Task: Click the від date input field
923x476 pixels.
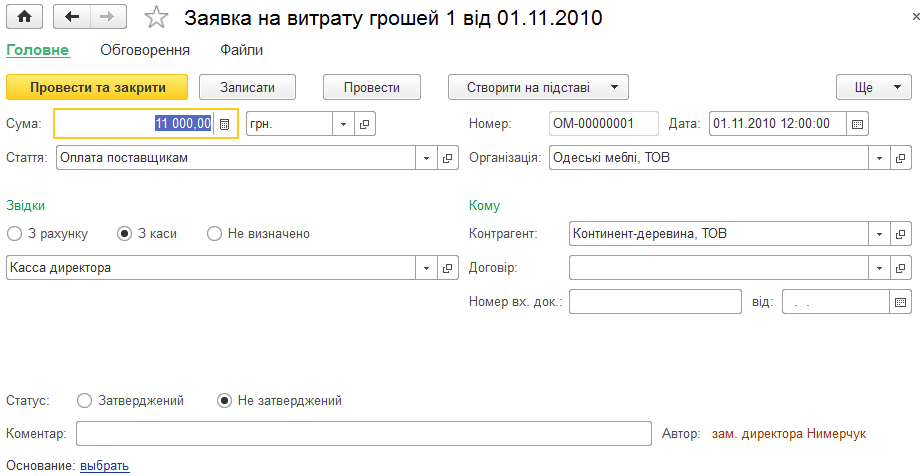Action: [836, 302]
